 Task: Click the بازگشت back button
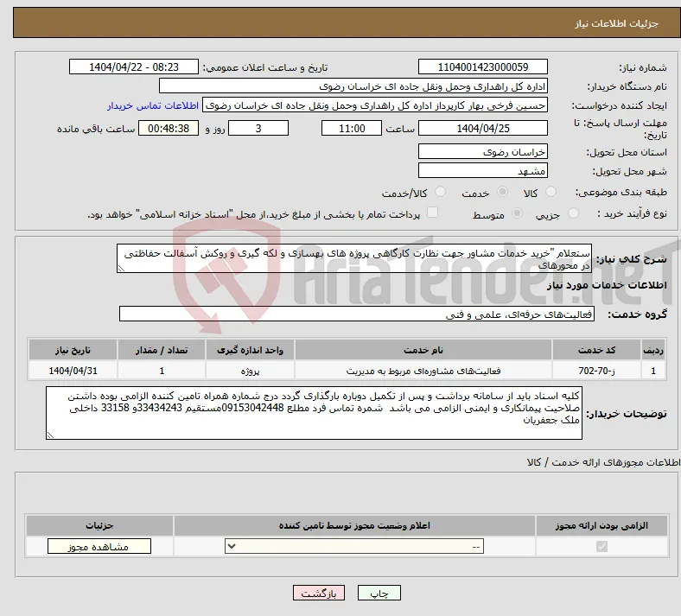(319, 593)
